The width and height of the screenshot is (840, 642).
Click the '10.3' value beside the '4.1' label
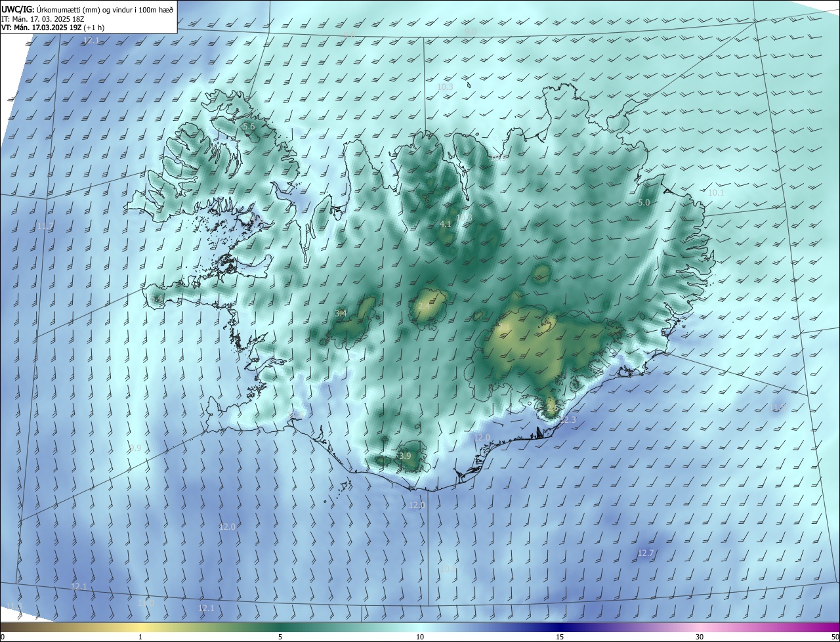click(x=464, y=218)
